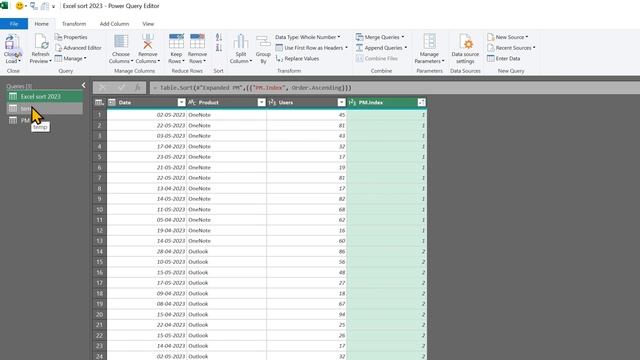Screen dimensions: 640x360
Task: Click the Date column type icon
Action: coord(112,102)
